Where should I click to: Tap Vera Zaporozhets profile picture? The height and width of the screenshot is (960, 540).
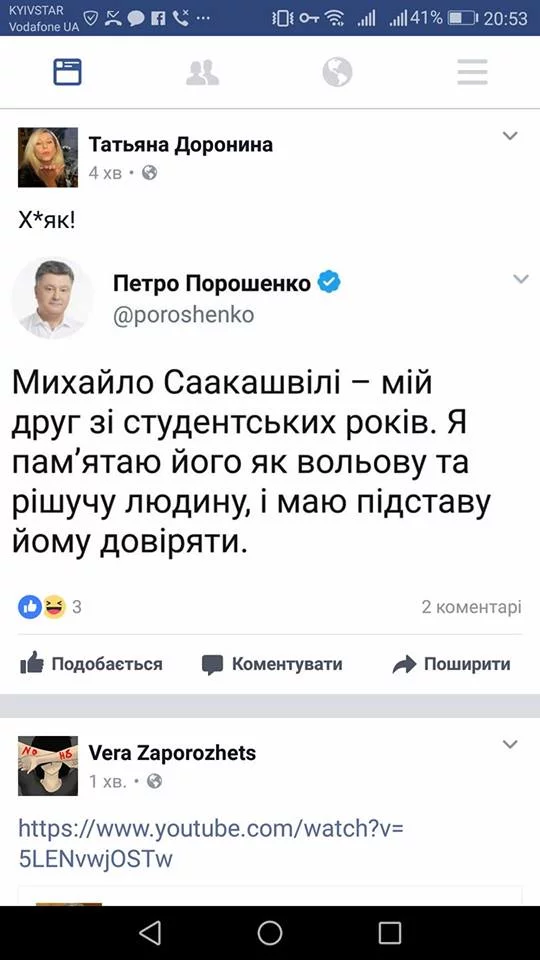pyautogui.click(x=48, y=765)
